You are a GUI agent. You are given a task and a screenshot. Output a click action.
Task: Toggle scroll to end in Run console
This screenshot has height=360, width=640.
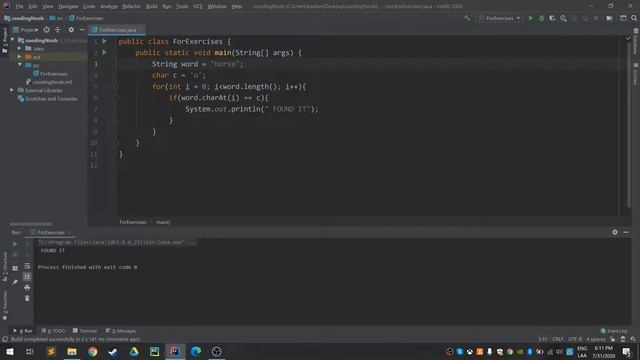27,277
